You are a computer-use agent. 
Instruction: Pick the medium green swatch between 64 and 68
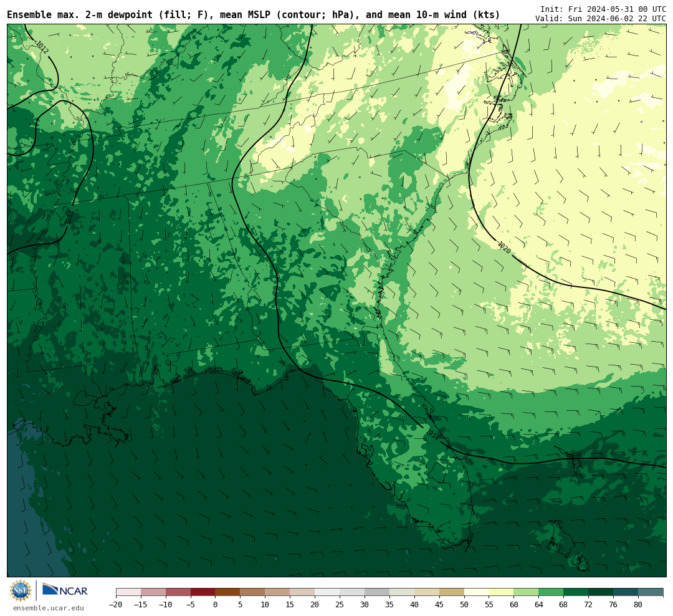click(551, 592)
